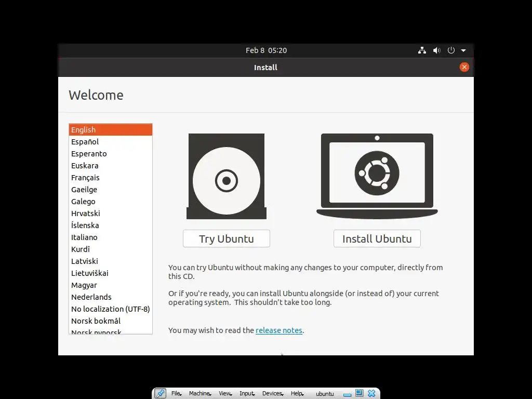Select Euskara in the language list

click(x=110, y=166)
